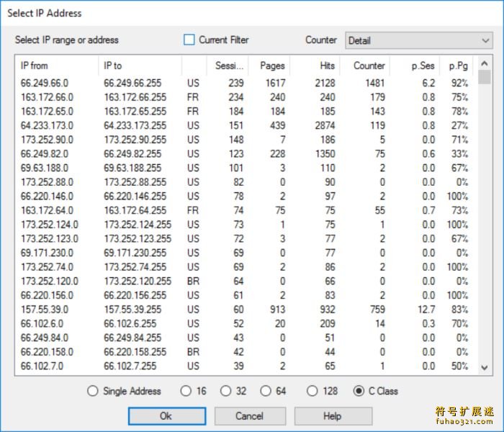Screen dimensions: 504x432
Task: Open Help for this dialog
Action: pos(333,416)
